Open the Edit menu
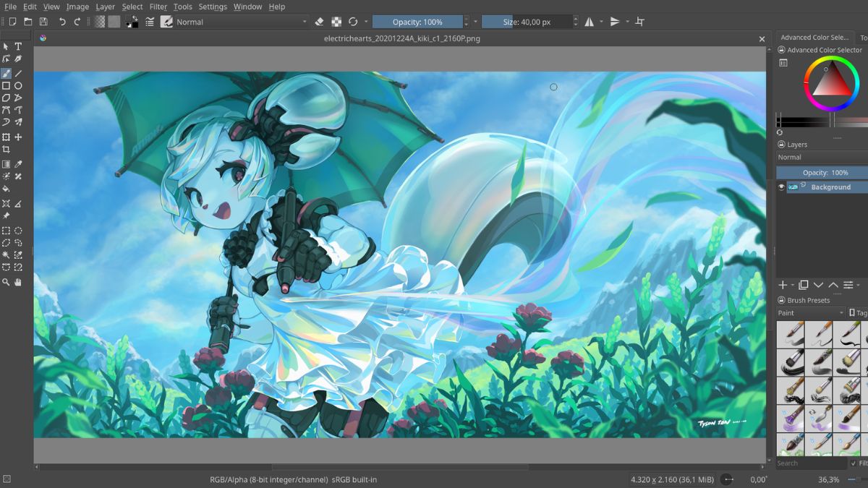Viewport: 868px width, 488px height. [x=30, y=7]
